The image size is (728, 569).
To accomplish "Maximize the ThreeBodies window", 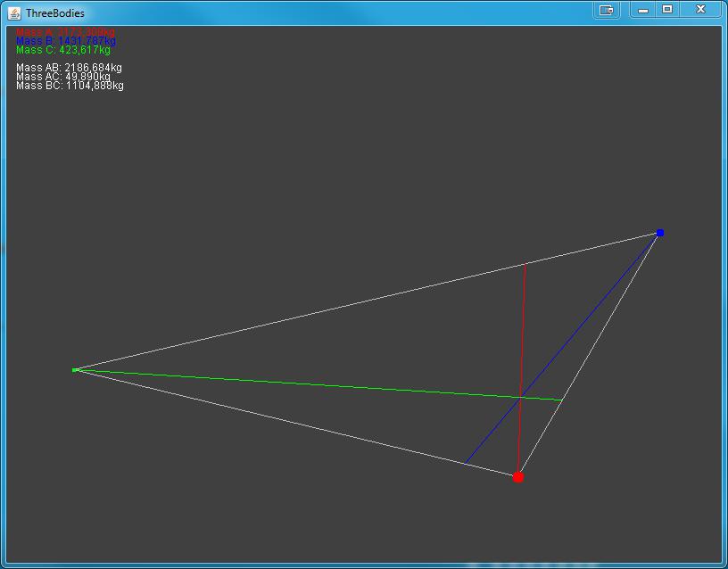I will click(667, 10).
